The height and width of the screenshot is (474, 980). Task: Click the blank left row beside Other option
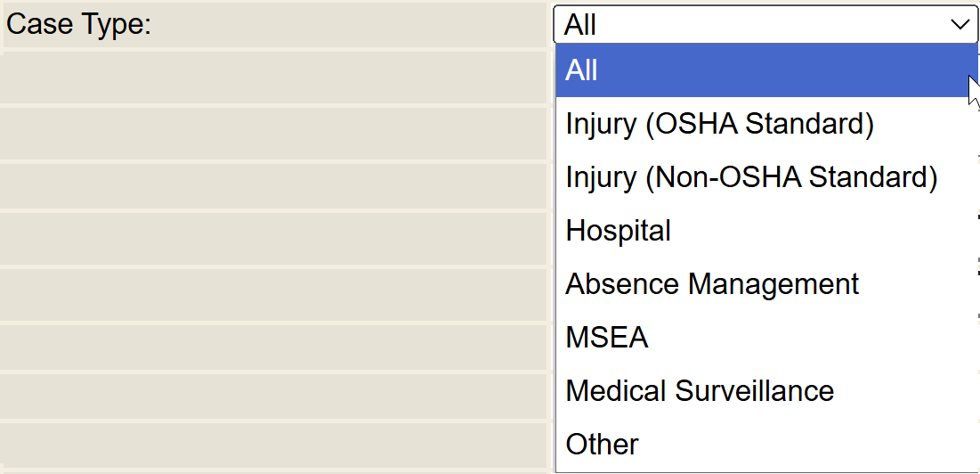pos(274,447)
